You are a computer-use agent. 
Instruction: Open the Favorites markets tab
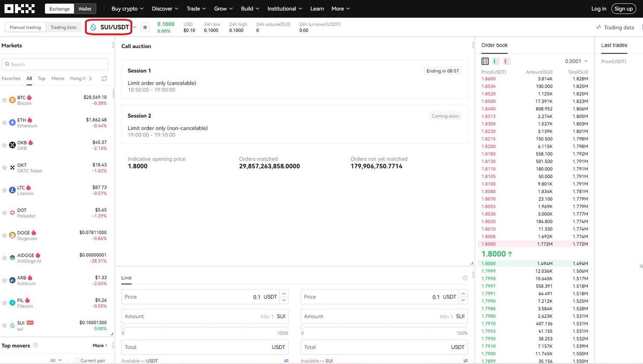11,79
